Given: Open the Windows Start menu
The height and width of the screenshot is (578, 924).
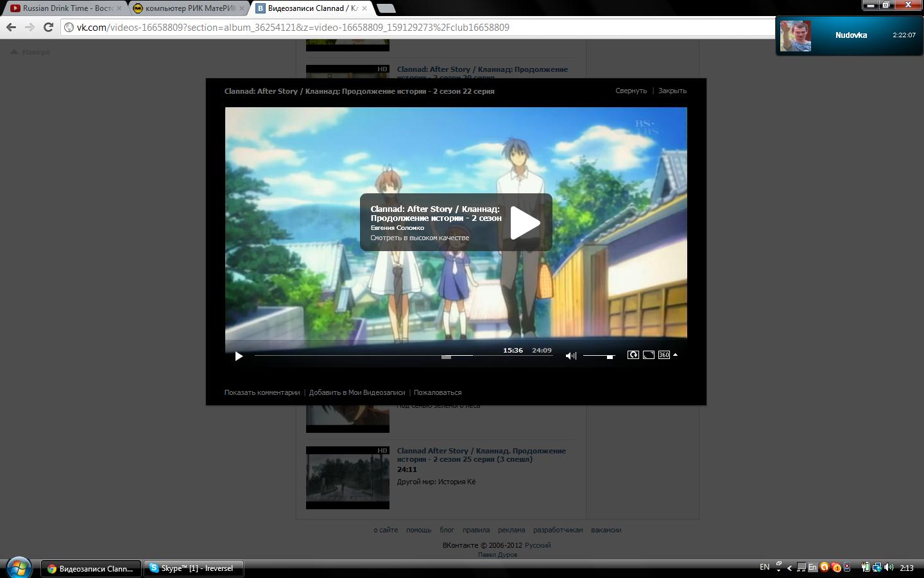Looking at the screenshot, I should [x=19, y=568].
